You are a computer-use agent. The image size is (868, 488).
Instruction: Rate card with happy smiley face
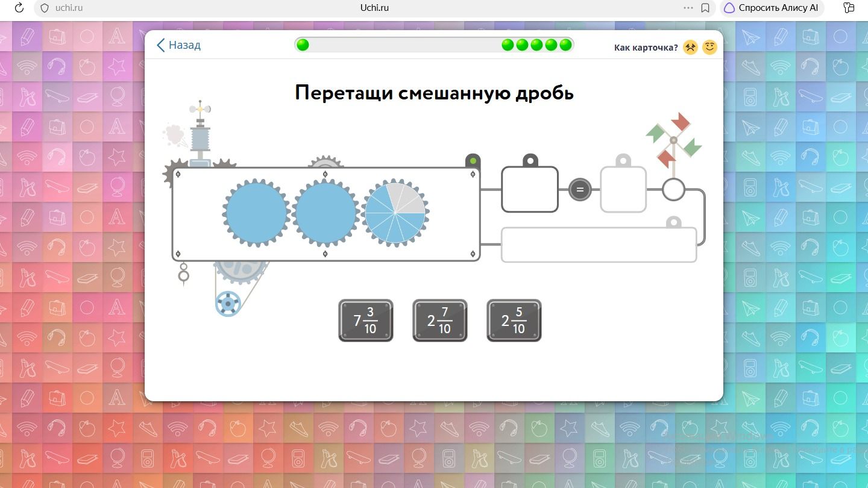click(x=710, y=47)
